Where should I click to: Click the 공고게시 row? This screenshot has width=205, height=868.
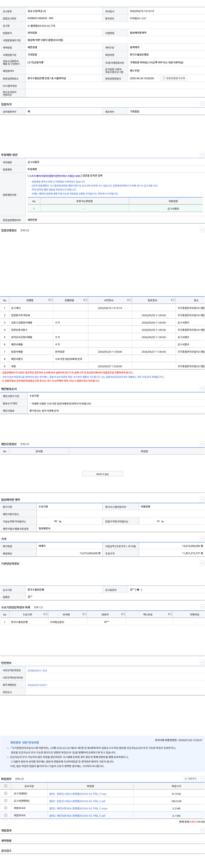[102, 308]
